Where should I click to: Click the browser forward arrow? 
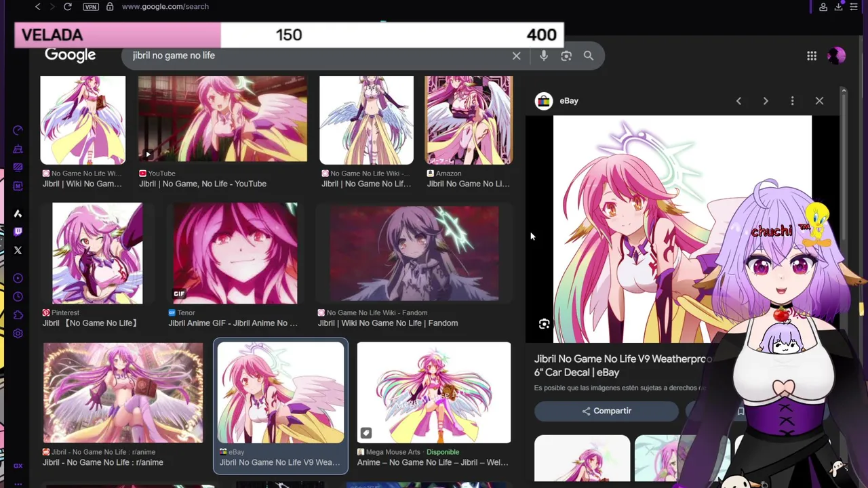tap(52, 7)
